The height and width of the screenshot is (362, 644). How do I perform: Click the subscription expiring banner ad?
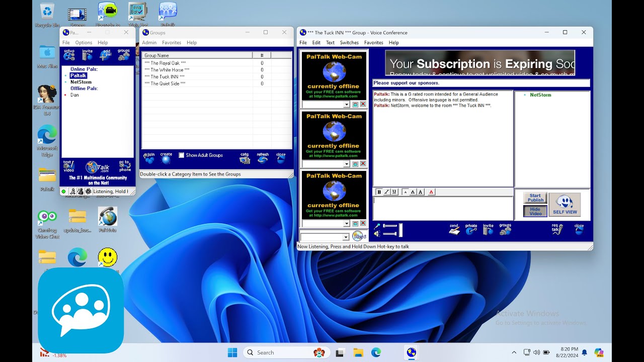click(480, 63)
